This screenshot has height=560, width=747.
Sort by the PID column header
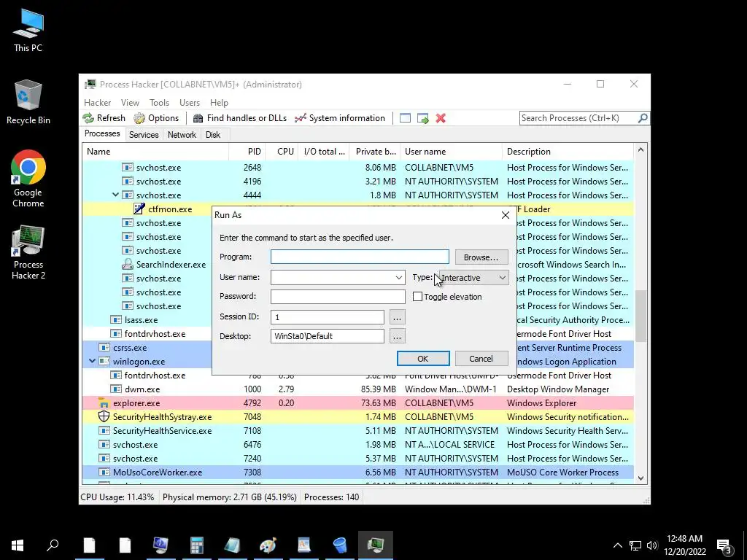[x=247, y=152]
